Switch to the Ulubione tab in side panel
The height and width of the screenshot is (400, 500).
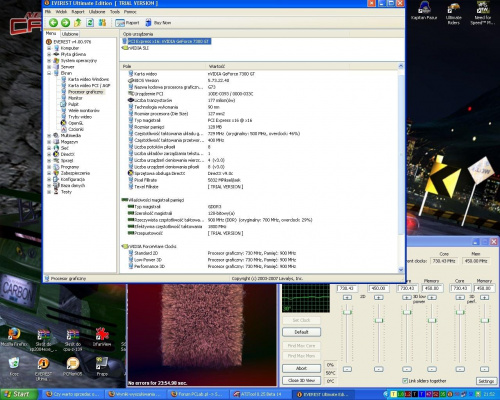coord(70,34)
